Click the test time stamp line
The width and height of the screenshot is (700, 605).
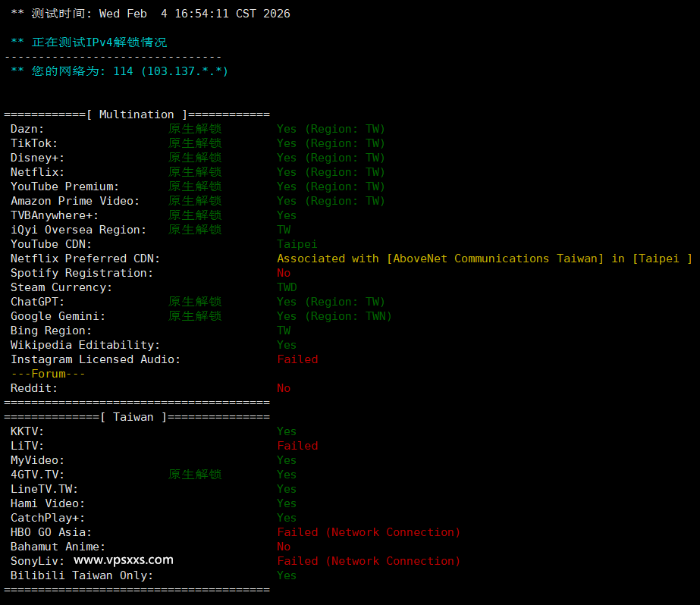point(150,14)
